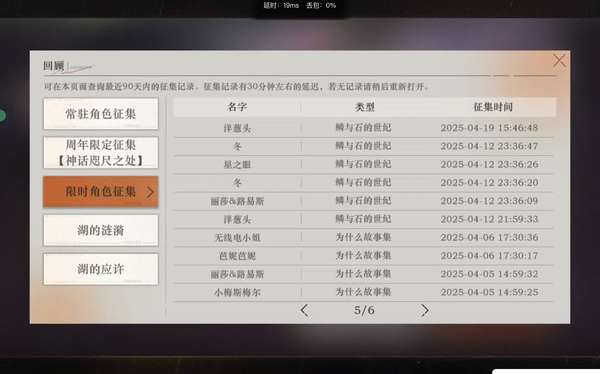The image size is (600, 374).
Task: Click the 延时 19ms network status text
Action: (x=281, y=5)
